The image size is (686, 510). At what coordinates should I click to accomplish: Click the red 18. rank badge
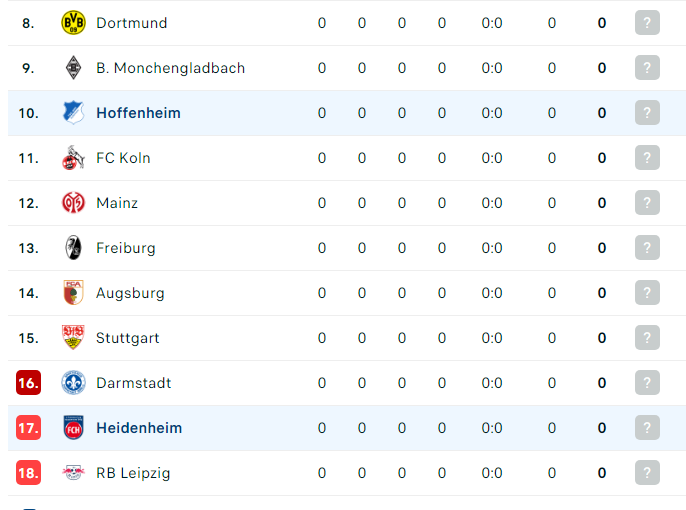tap(28, 473)
